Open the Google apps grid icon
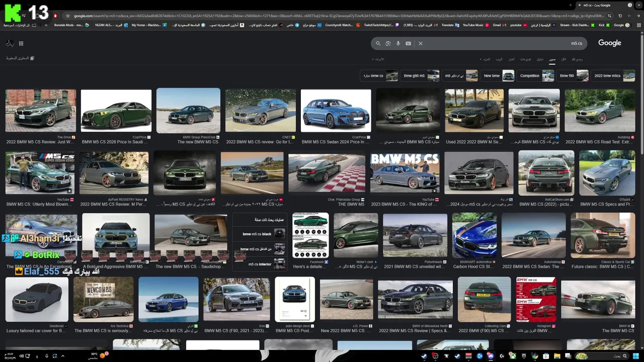This screenshot has height=362, width=644. coord(21,44)
